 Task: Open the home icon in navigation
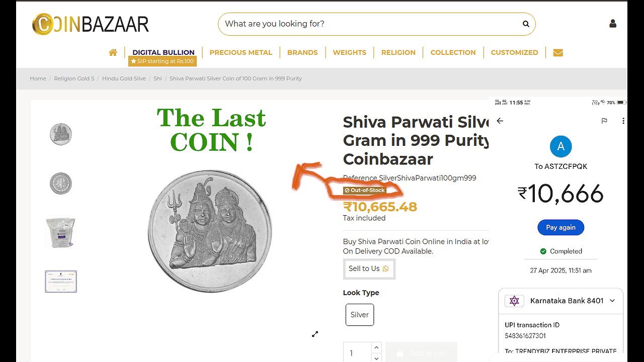point(113,52)
